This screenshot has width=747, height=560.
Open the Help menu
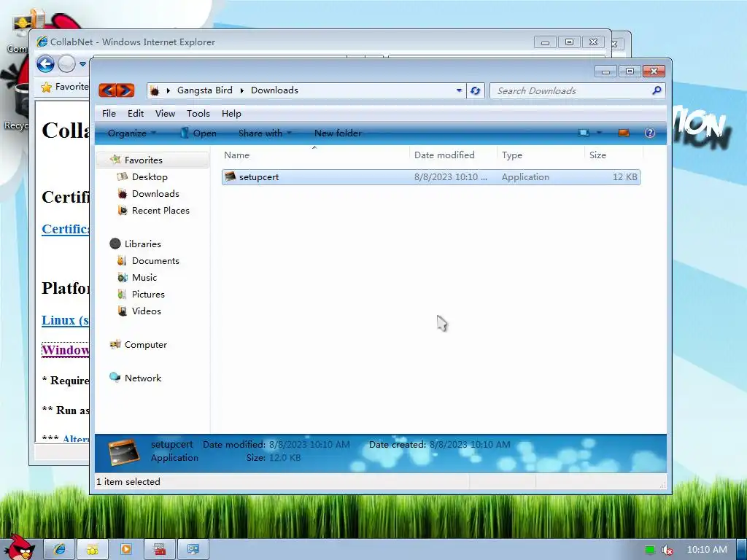[x=231, y=113]
